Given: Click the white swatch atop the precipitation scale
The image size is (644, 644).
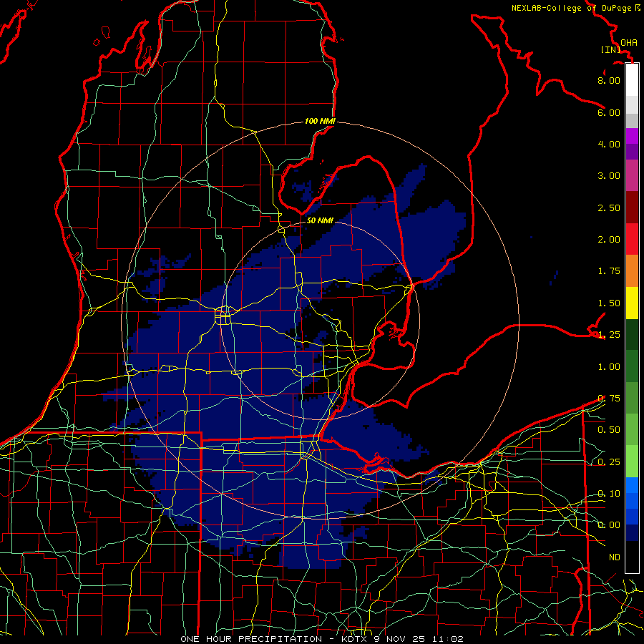Looking at the screenshot, I should 632,80.
